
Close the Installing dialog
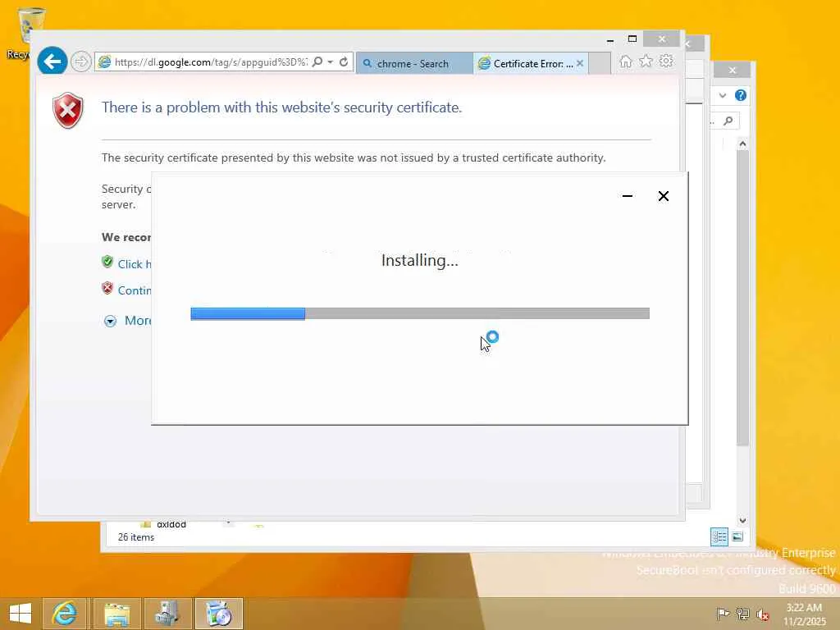click(663, 196)
